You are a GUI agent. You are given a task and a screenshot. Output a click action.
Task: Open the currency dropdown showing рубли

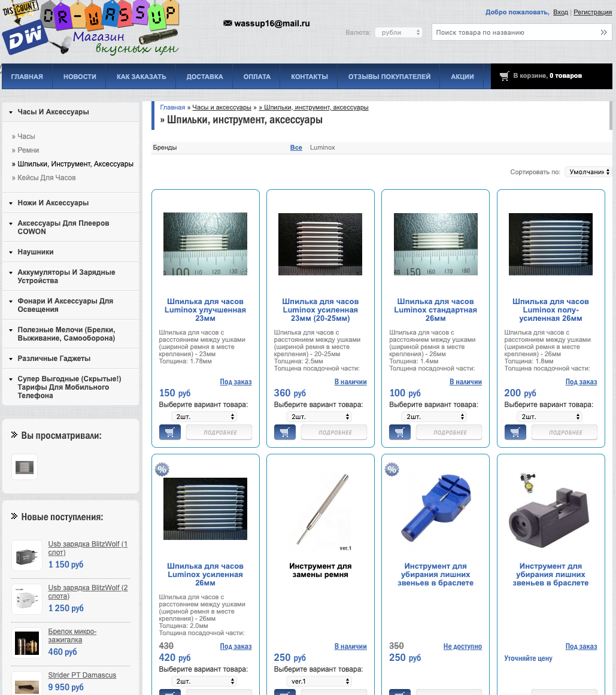click(398, 32)
